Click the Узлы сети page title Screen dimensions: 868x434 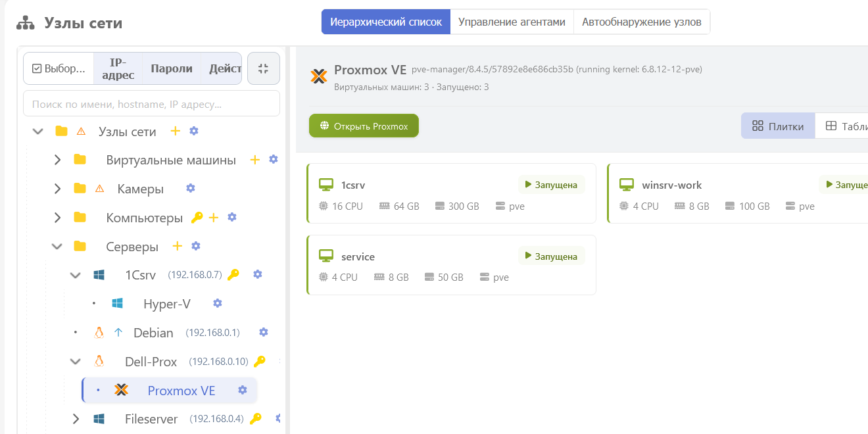click(x=84, y=23)
